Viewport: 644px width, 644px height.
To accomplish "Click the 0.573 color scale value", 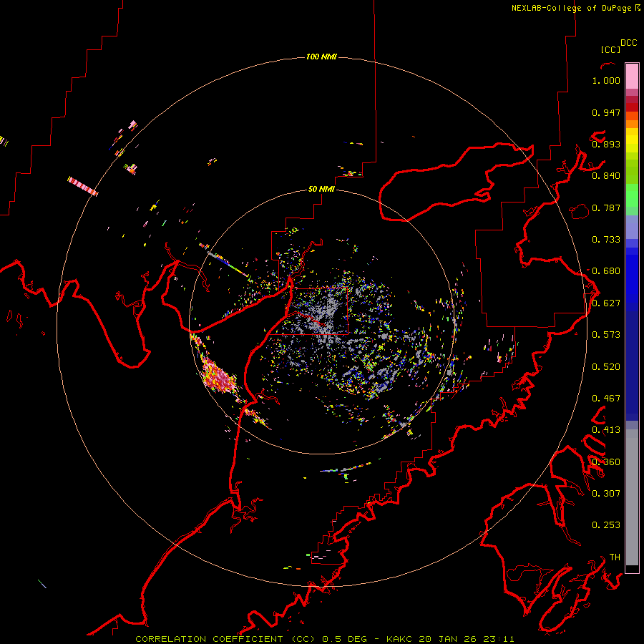I will click(x=606, y=335).
